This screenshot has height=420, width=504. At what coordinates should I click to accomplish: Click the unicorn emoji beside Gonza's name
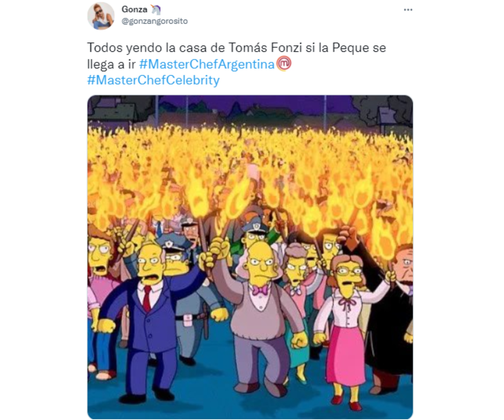pos(156,10)
